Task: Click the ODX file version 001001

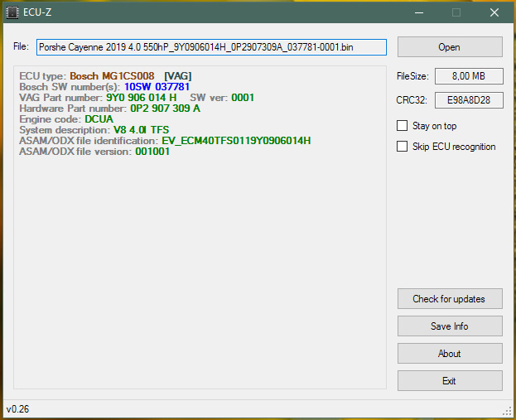Action: pos(152,152)
